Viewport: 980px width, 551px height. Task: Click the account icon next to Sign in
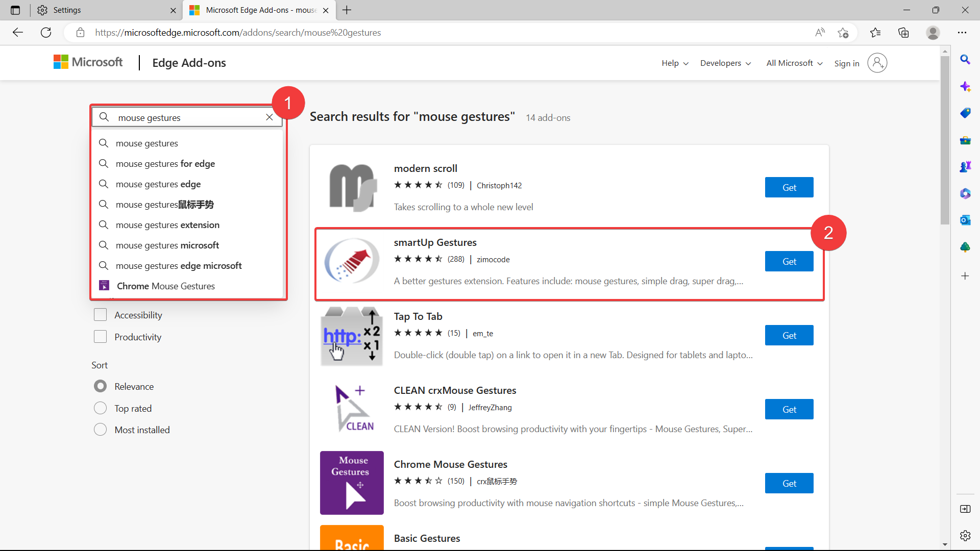click(877, 63)
